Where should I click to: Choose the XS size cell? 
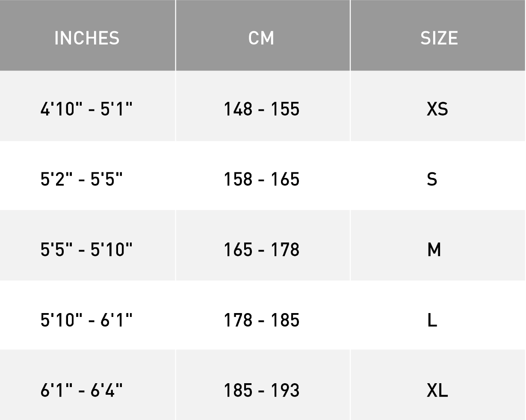coord(437,109)
